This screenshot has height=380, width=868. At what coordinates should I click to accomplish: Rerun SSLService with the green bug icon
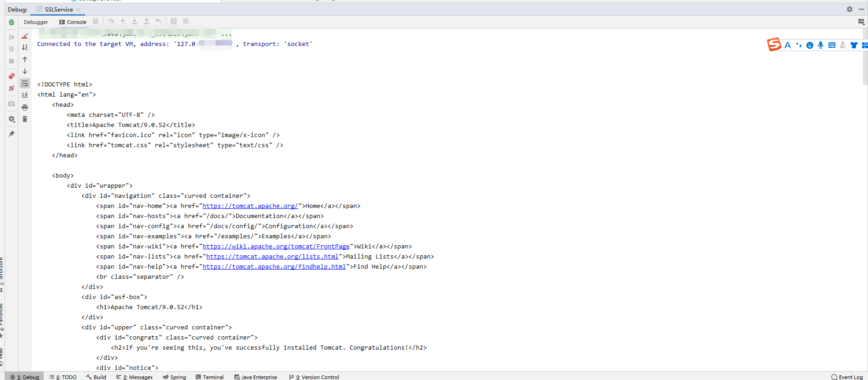pyautogui.click(x=11, y=22)
